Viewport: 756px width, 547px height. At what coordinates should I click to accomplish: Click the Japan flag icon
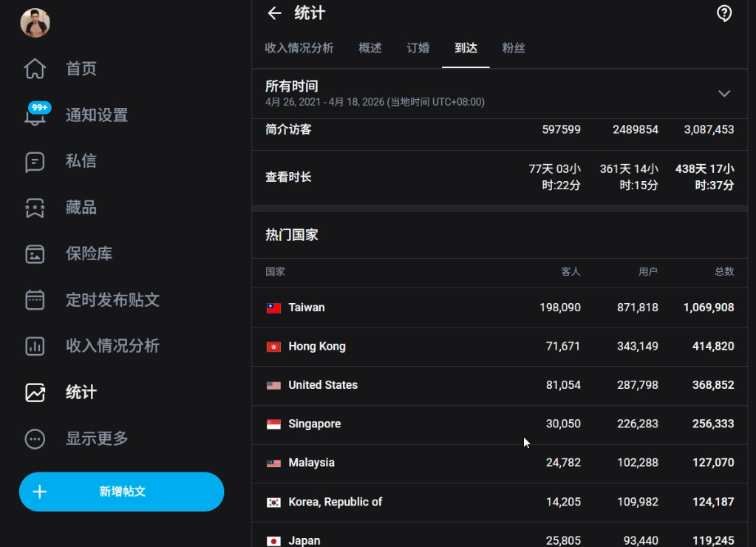pyautogui.click(x=274, y=541)
